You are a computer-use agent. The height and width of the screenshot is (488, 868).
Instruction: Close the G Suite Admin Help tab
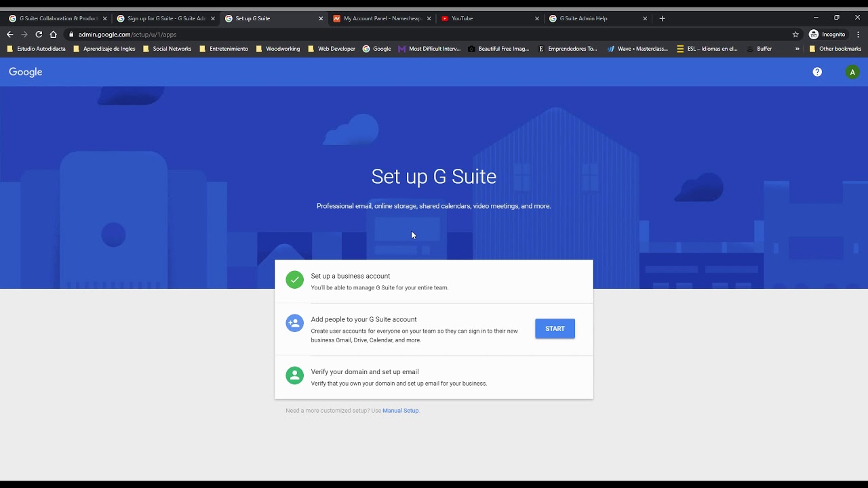pyautogui.click(x=645, y=18)
